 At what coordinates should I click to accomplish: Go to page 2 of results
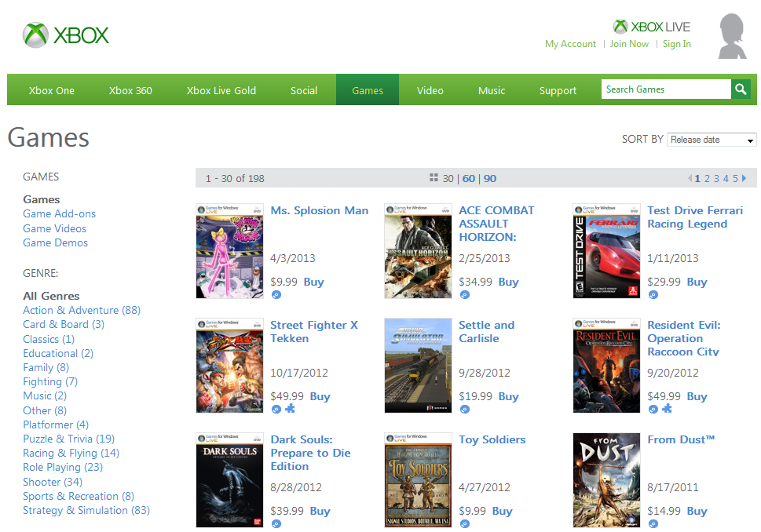(707, 178)
